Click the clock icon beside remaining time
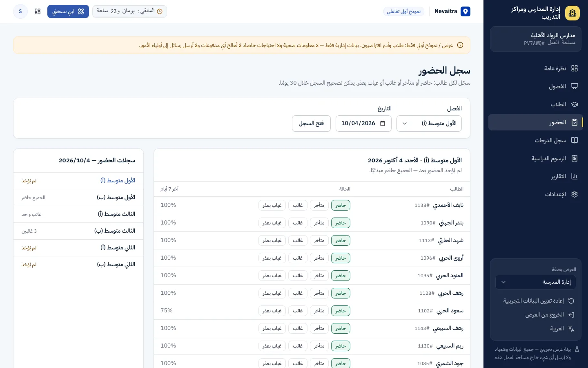This screenshot has height=368, width=588. (x=160, y=11)
